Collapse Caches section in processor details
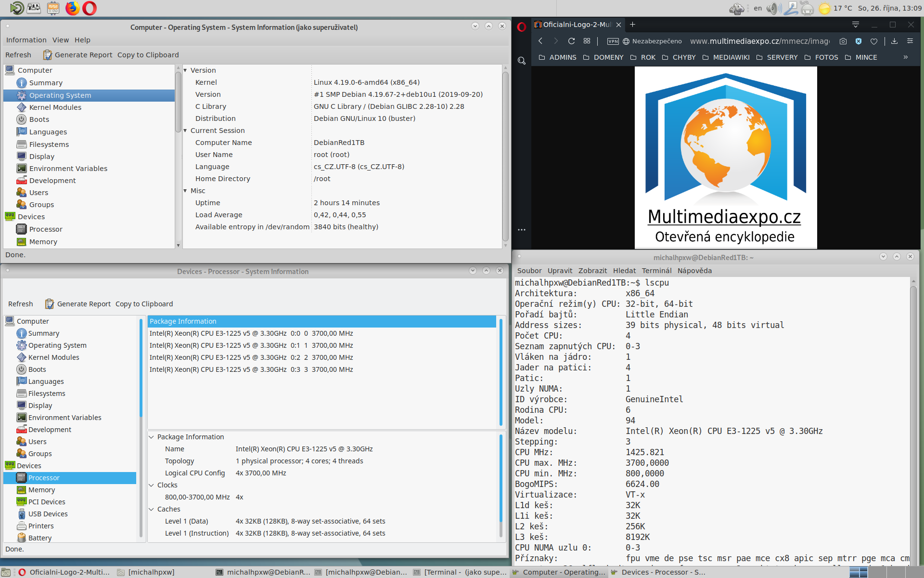 pos(151,509)
